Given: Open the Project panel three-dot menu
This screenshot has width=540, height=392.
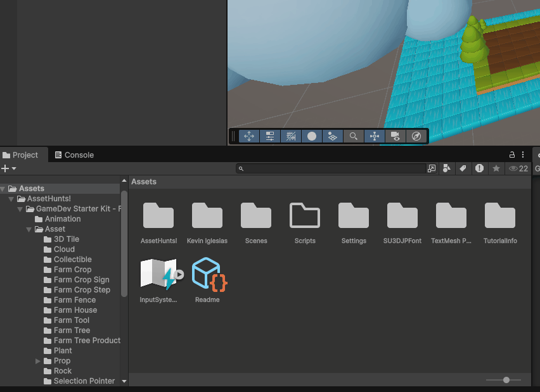Looking at the screenshot, I should pyautogui.click(x=523, y=155).
